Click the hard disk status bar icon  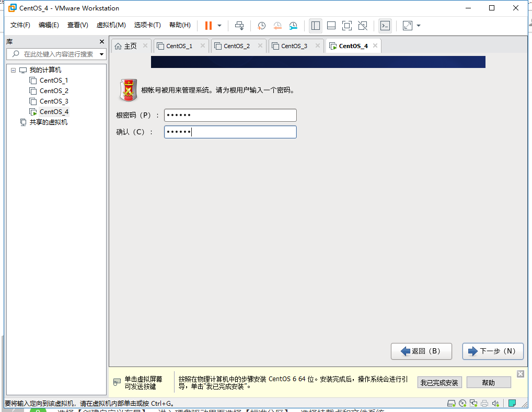(451, 403)
